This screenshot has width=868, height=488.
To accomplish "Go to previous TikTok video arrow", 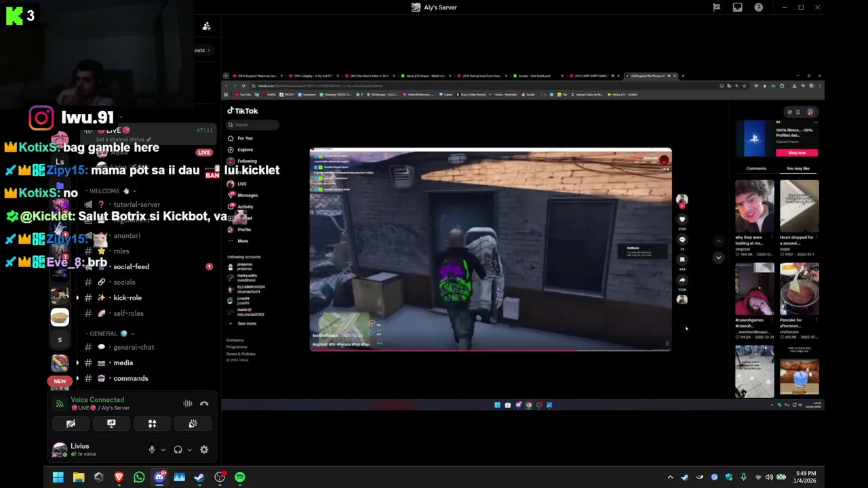I will point(719,241).
